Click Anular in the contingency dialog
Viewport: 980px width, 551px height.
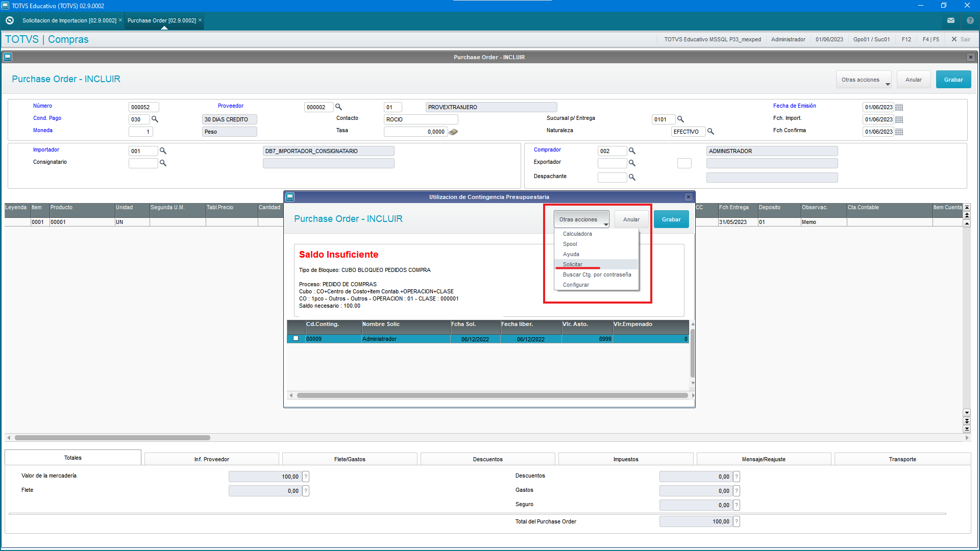coord(631,219)
